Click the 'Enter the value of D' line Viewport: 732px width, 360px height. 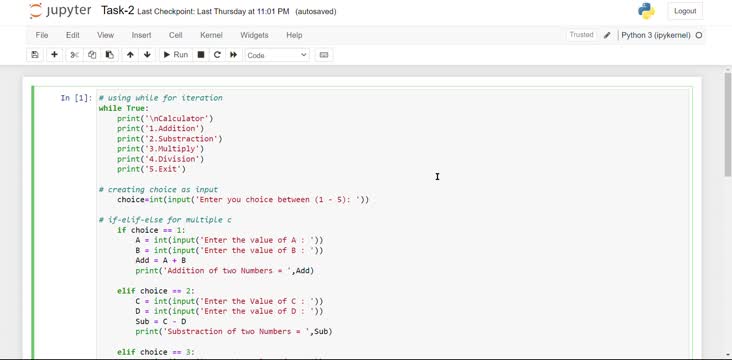[229, 311]
